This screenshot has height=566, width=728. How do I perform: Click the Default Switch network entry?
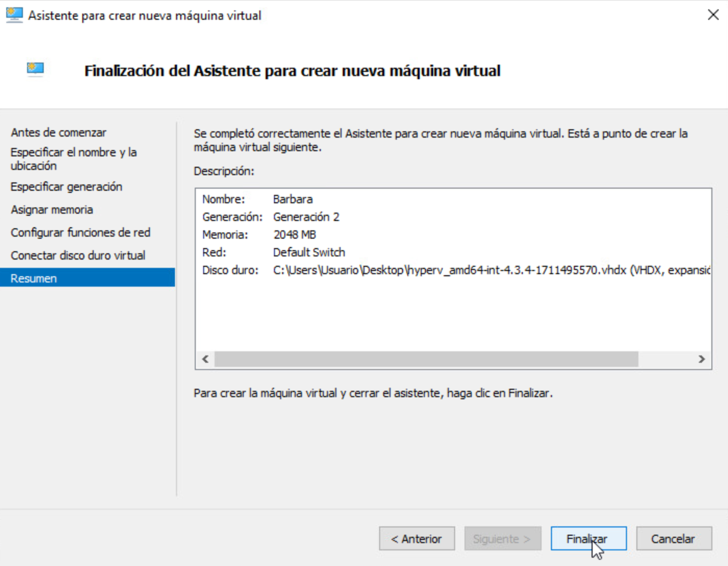[309, 252]
